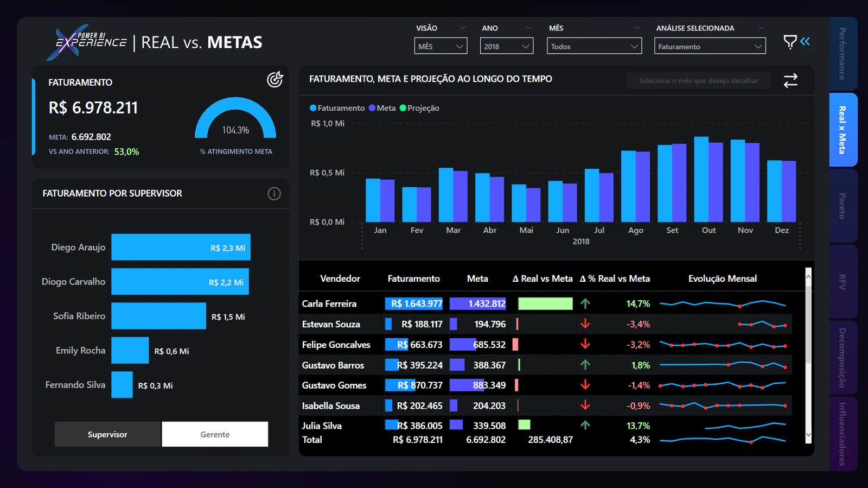Click Diego Araujo supervisor bar
The height and width of the screenshot is (488, 868).
[181, 247]
